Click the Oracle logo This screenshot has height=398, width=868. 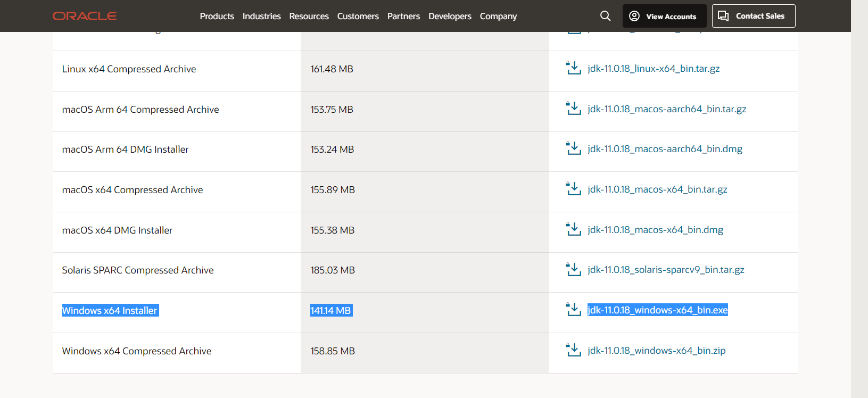tap(85, 16)
